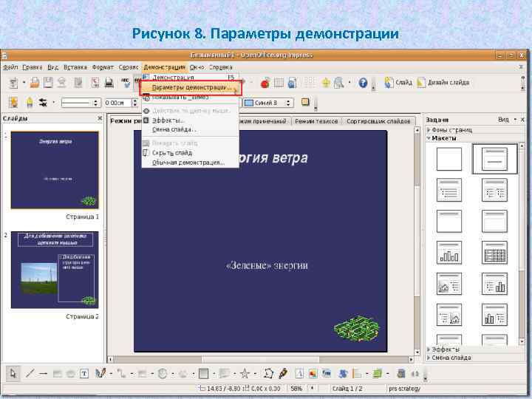
Task: Open the Формат menu
Action: pyautogui.click(x=103, y=67)
